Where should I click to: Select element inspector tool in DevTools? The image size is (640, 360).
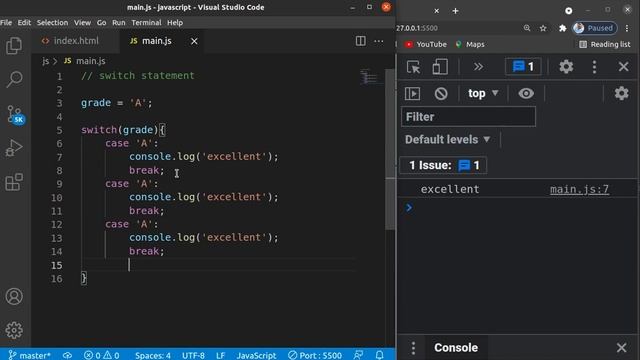click(413, 67)
